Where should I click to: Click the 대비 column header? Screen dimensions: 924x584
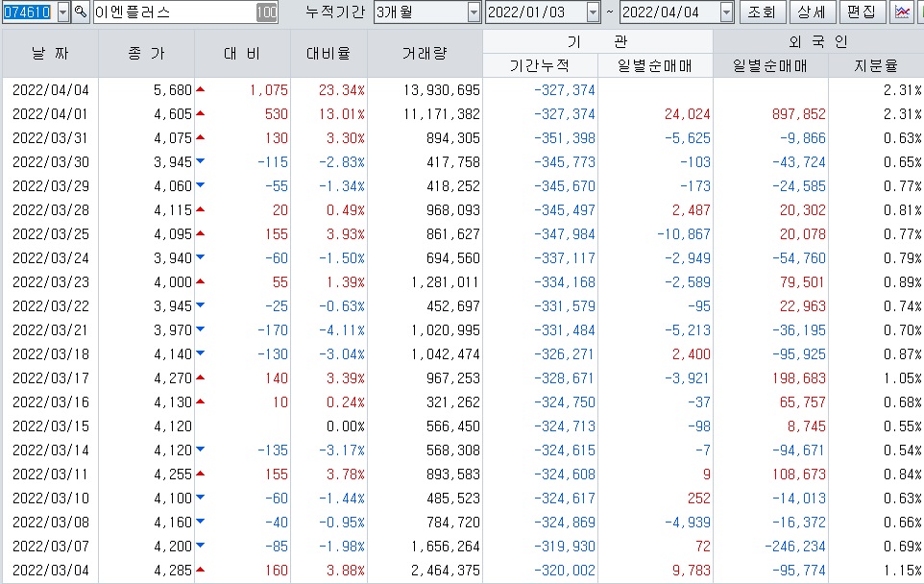pyautogui.click(x=242, y=54)
